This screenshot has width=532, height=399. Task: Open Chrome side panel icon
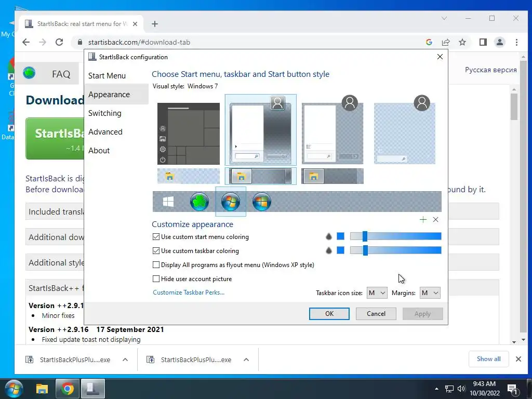(483, 42)
